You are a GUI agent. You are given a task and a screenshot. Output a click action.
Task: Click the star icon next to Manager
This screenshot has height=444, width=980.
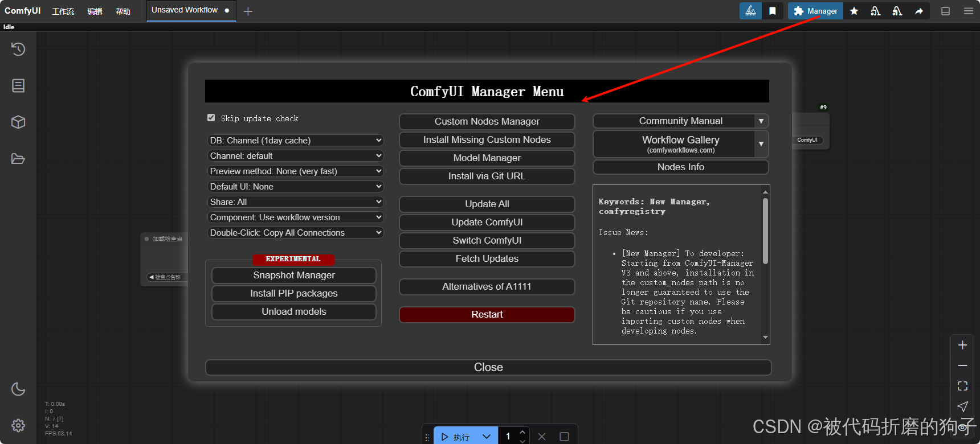pyautogui.click(x=854, y=11)
